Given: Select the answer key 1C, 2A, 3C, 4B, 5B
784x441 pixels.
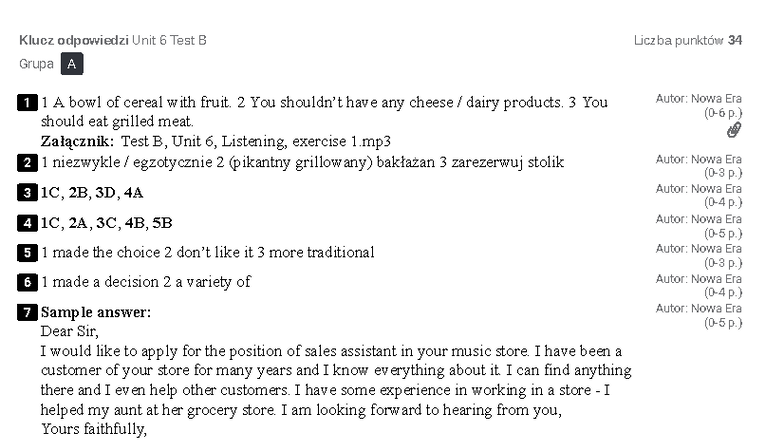Looking at the screenshot, I should [x=106, y=223].
